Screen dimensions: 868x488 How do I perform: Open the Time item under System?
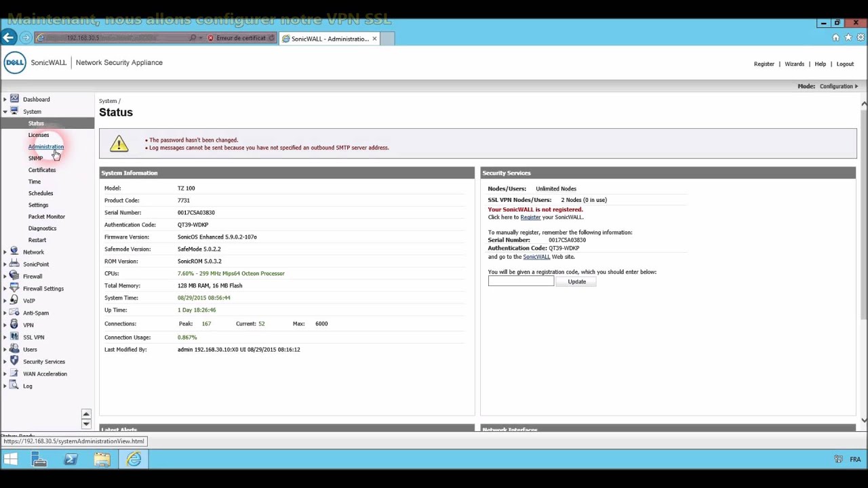pos(35,182)
